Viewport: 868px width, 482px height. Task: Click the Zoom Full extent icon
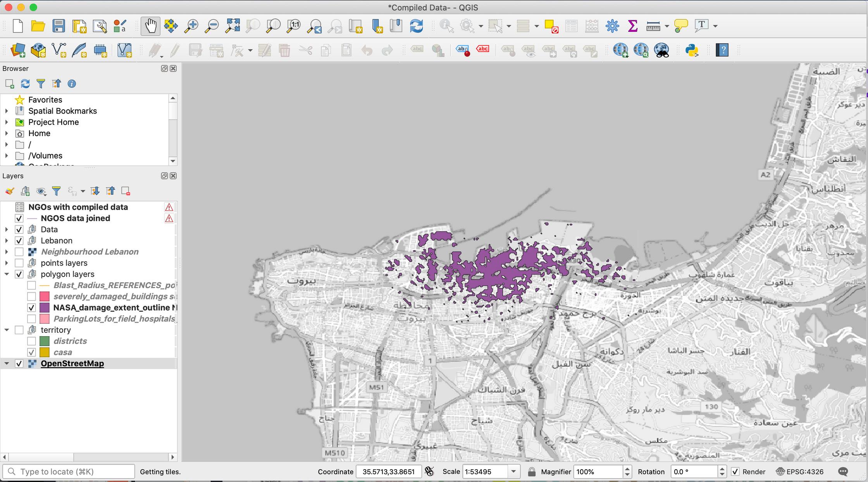[x=232, y=26]
